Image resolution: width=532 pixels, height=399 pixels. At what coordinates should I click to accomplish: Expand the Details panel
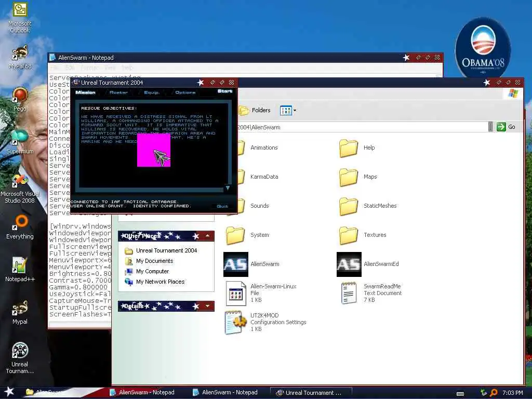208,306
